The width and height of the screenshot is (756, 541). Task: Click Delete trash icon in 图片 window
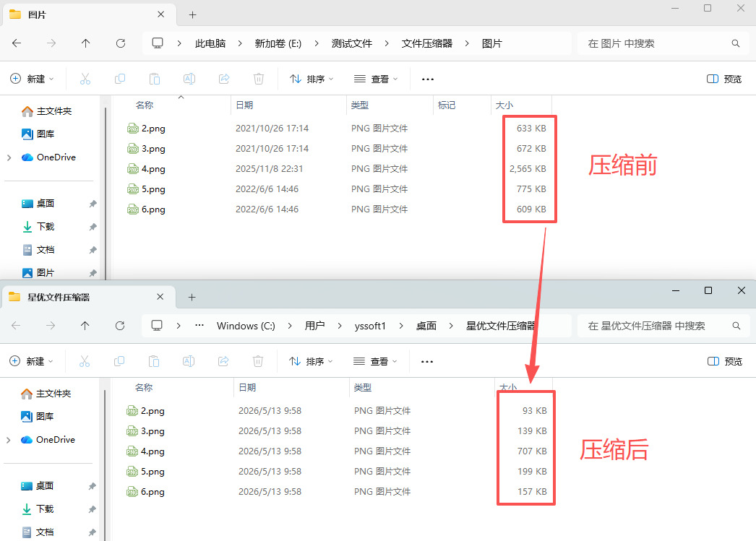click(x=259, y=79)
